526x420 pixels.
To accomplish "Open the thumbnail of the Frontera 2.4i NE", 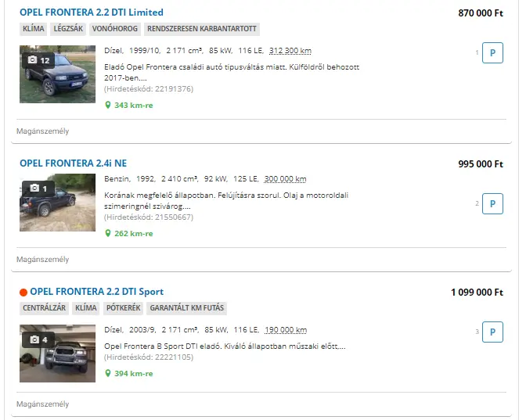I will pos(57,203).
